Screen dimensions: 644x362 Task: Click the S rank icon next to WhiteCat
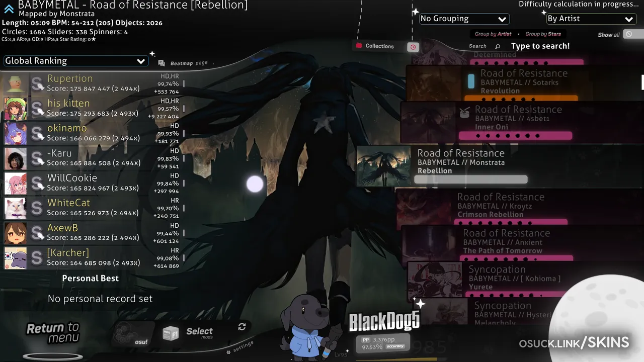click(x=37, y=208)
